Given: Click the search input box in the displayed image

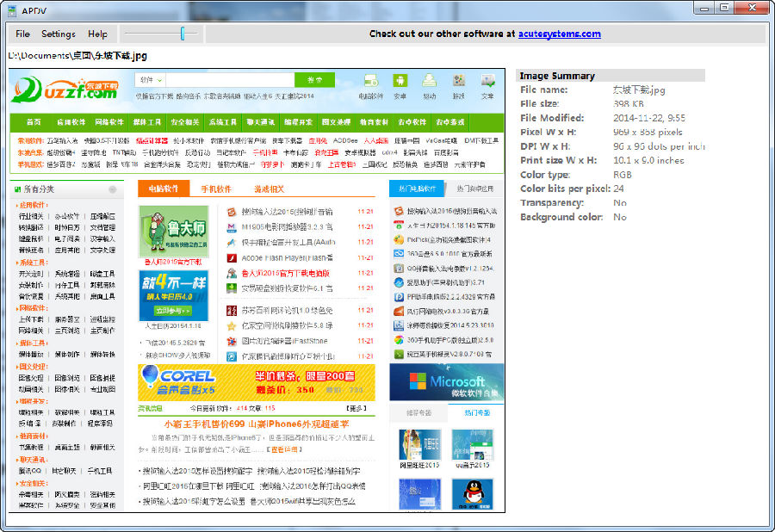Looking at the screenshot, I should (x=230, y=79).
